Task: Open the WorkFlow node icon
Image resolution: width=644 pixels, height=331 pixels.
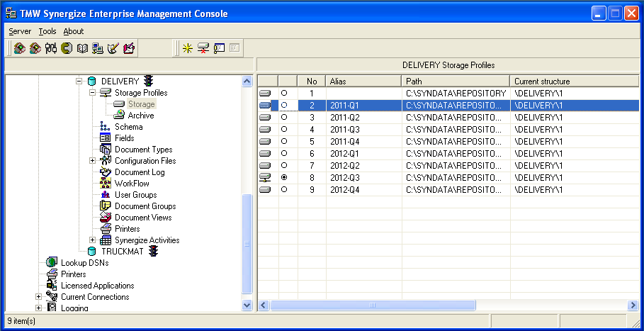Action: point(106,184)
